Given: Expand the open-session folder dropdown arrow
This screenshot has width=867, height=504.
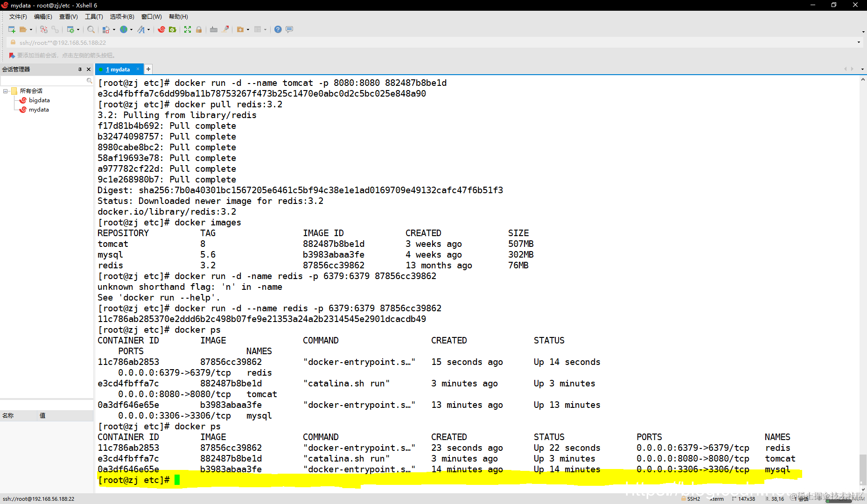Looking at the screenshot, I should (31, 29).
